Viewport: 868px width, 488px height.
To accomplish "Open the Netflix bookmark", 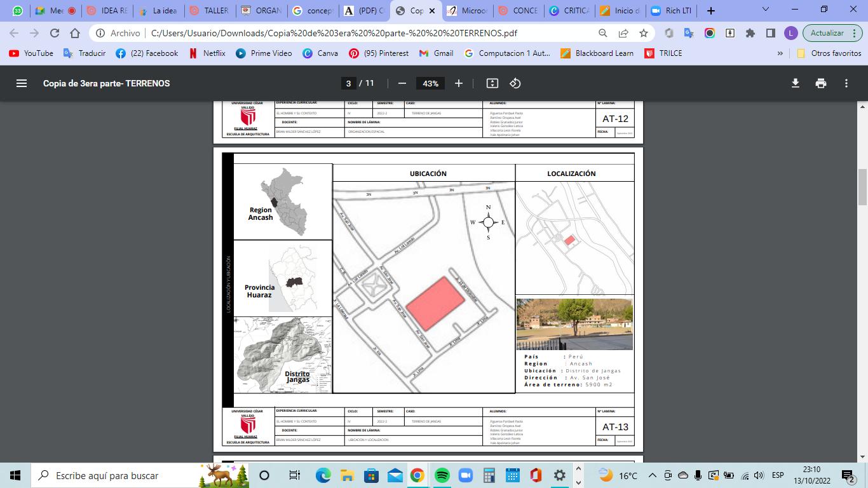I will (x=207, y=53).
